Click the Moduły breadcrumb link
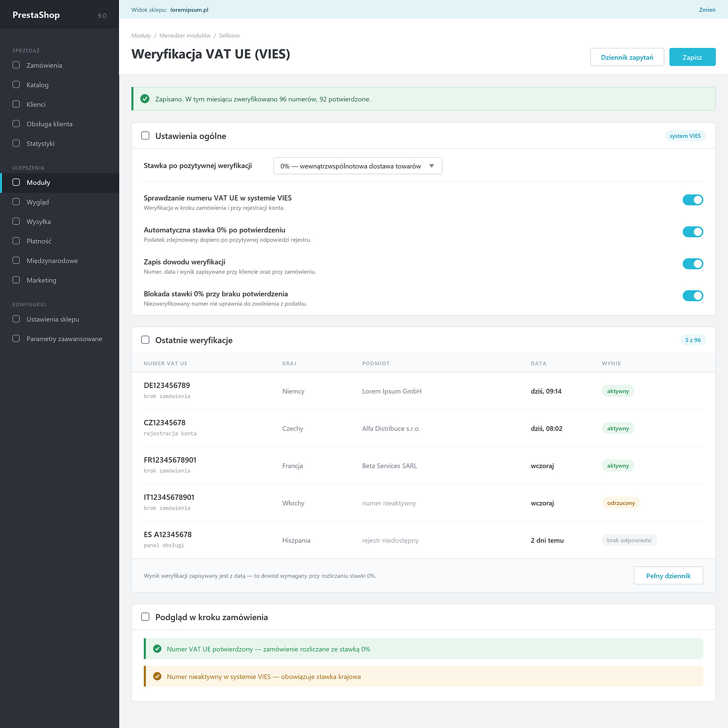Image resolution: width=728 pixels, height=728 pixels. click(141, 36)
